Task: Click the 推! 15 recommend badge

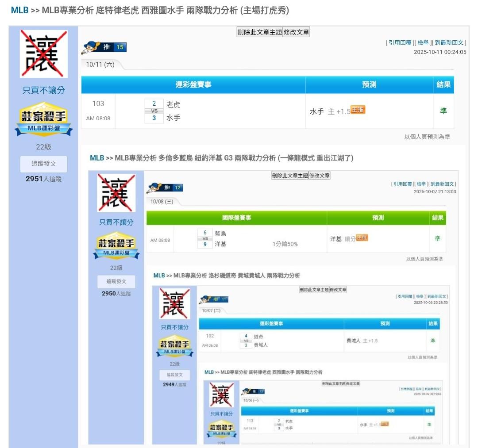Action: pyautogui.click(x=104, y=47)
